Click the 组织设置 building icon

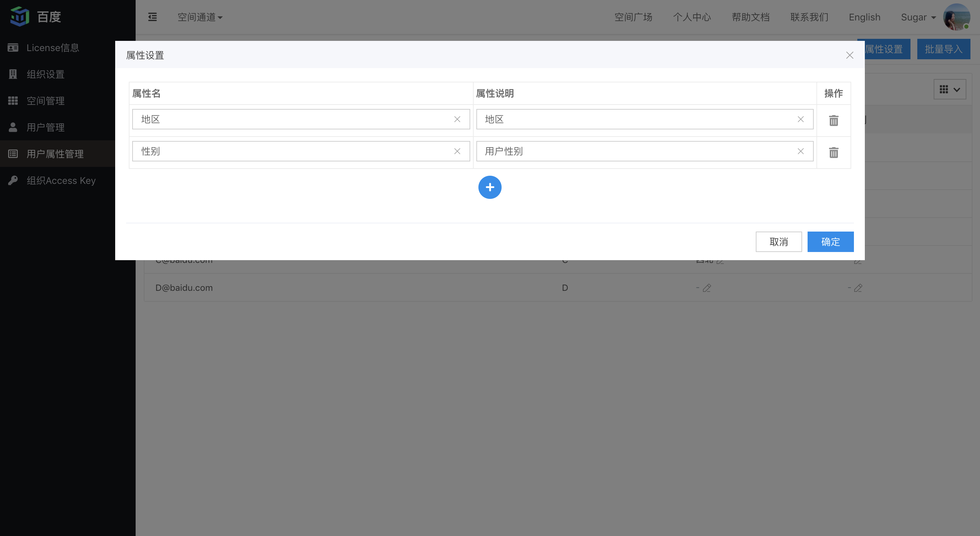(13, 74)
